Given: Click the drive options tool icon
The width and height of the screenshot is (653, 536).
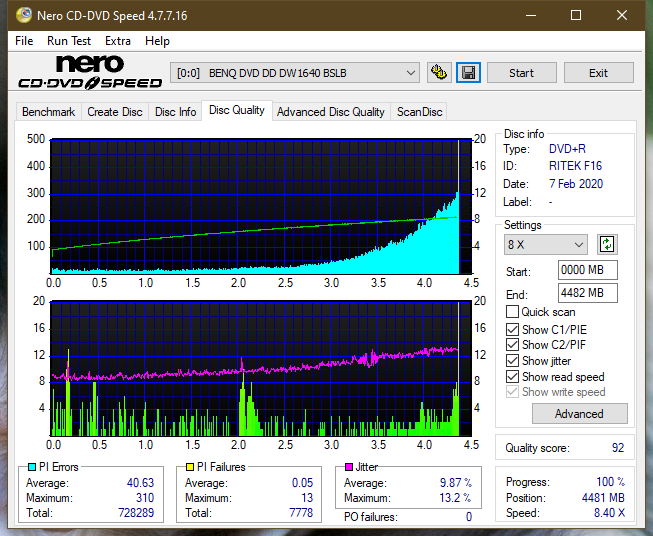Looking at the screenshot, I should (x=439, y=73).
